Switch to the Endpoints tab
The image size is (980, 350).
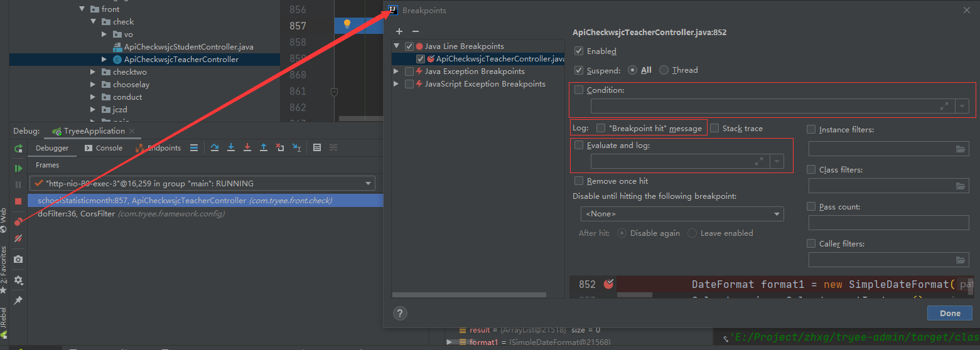158,148
